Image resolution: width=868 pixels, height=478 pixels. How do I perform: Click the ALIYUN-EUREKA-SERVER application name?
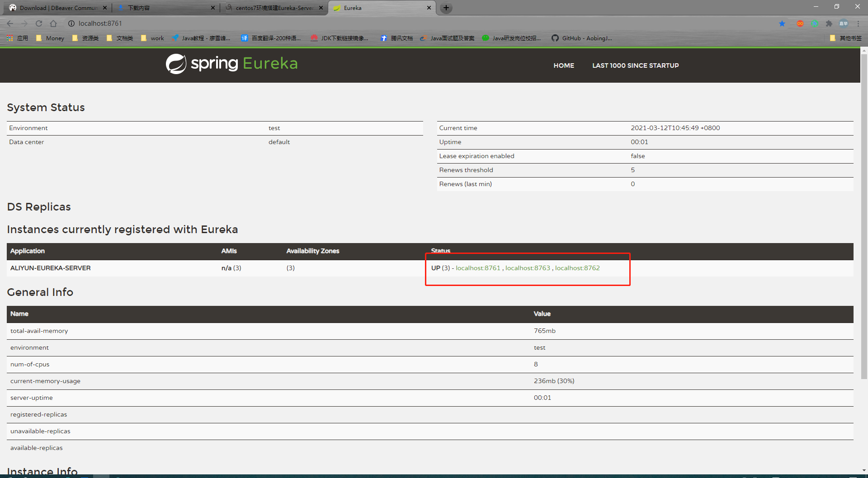(50, 268)
